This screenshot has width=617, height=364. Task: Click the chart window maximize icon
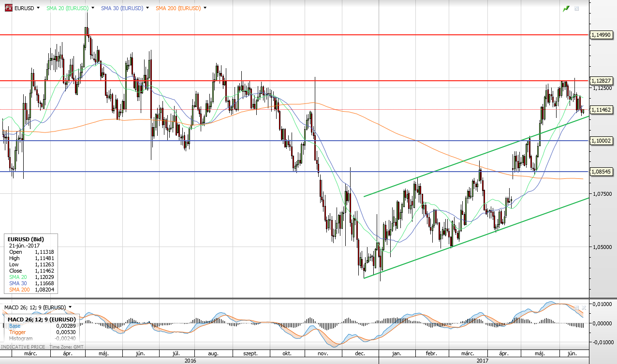click(577, 9)
